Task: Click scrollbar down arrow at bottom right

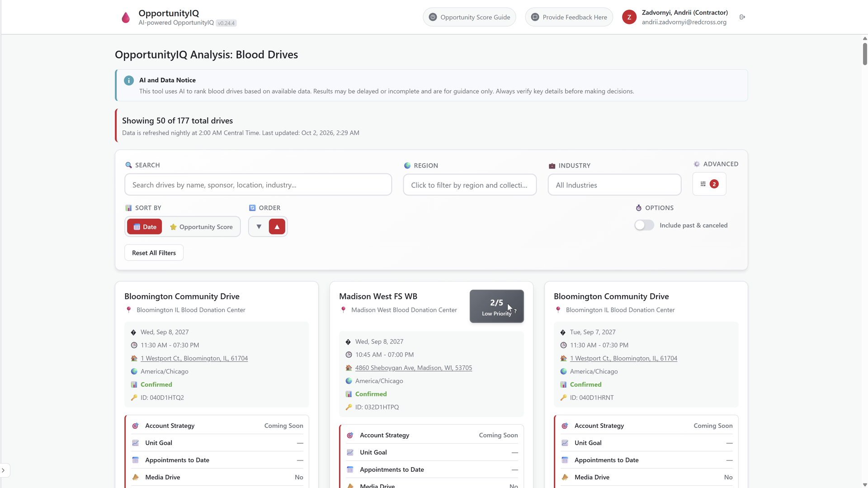Action: coord(865,485)
